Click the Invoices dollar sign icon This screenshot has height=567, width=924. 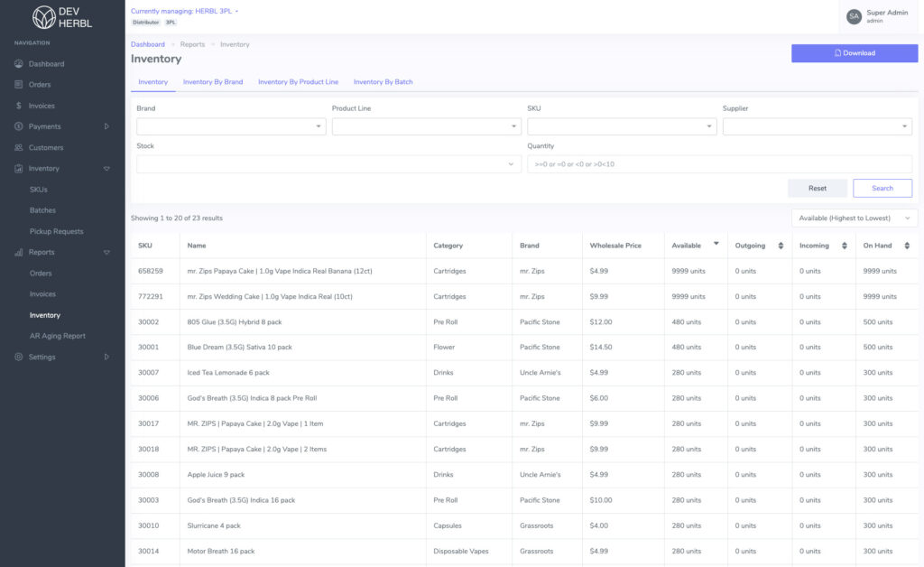pyautogui.click(x=18, y=106)
